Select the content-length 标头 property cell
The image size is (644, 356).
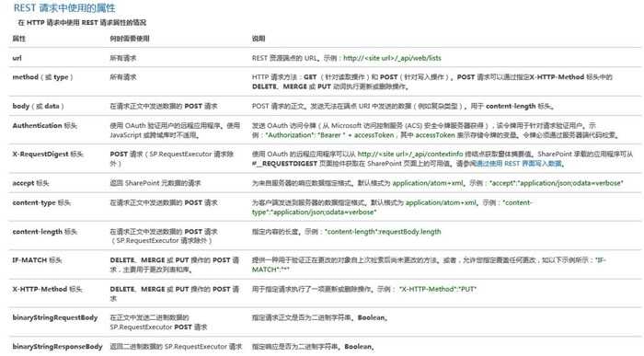[x=45, y=232]
